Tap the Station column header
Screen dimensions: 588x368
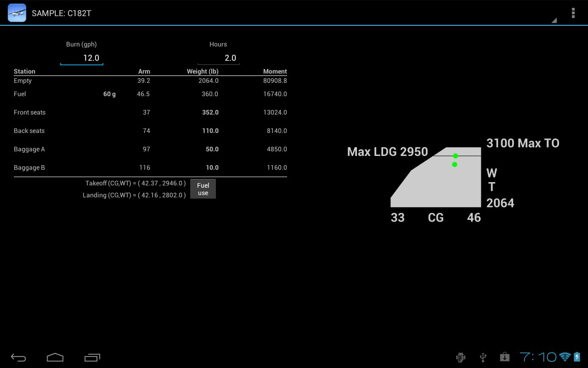24,71
